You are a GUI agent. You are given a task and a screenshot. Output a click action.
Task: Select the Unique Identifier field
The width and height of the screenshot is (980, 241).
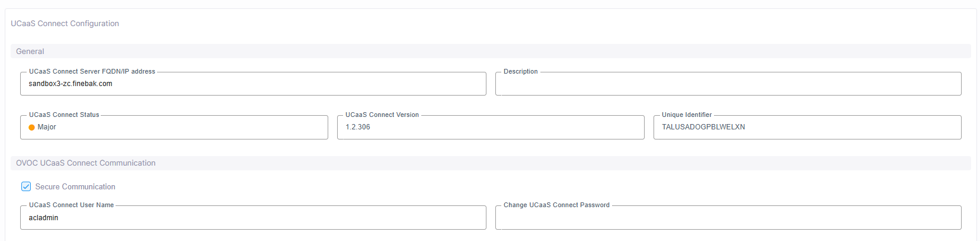click(x=807, y=127)
